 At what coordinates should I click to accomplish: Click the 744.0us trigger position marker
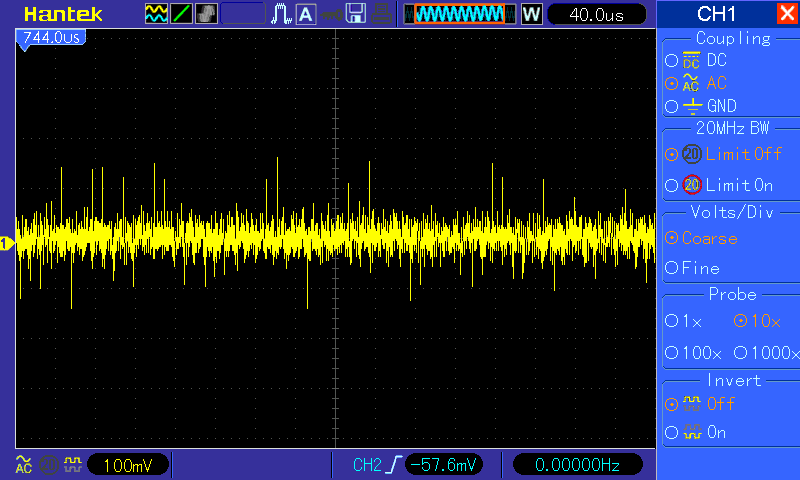[51, 39]
